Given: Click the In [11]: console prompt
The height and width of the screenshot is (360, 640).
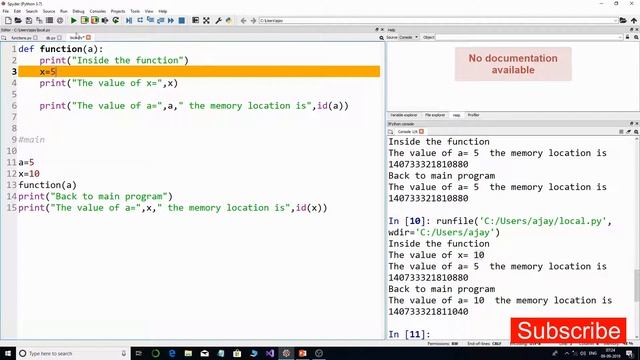Looking at the screenshot, I should 409,334.
